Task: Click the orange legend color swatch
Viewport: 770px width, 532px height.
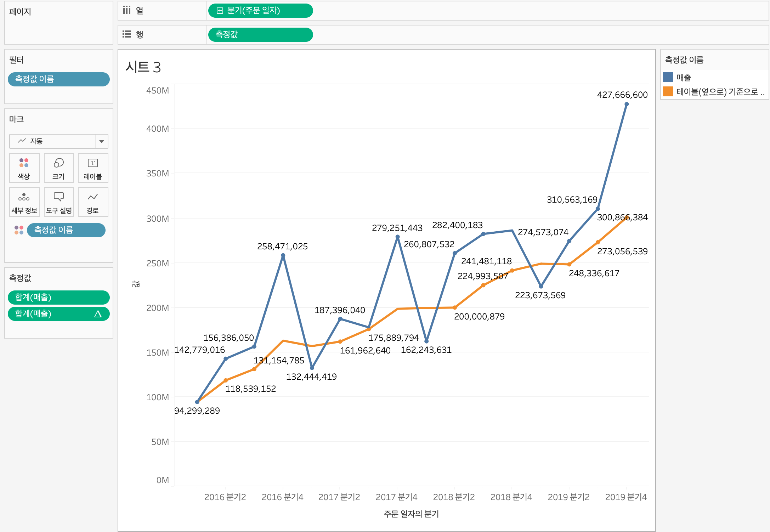Action: 668,92
